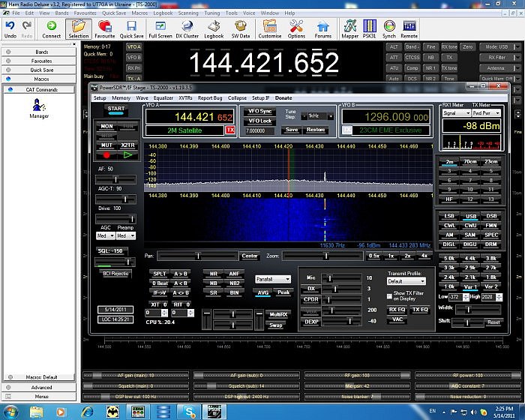Image resolution: width=525 pixels, height=420 pixels.
Task: Open the RX Filter dropdown in HRD
Action: 500,57
